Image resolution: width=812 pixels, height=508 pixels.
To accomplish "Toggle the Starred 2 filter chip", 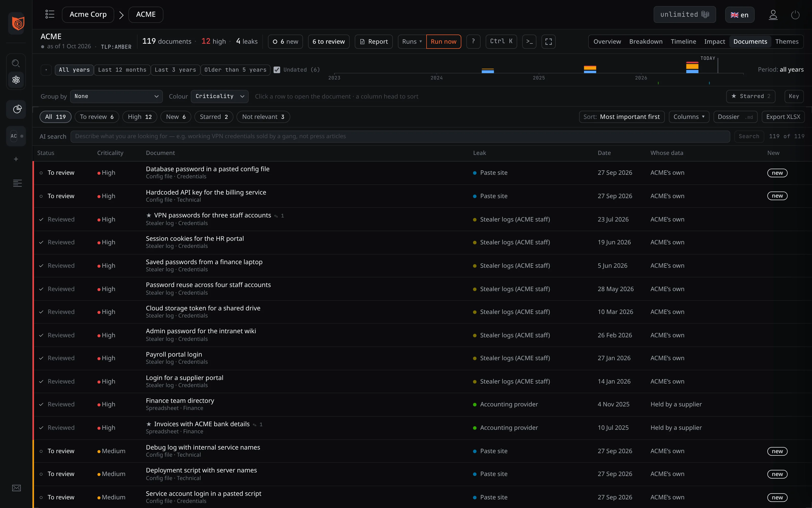I will [x=214, y=117].
